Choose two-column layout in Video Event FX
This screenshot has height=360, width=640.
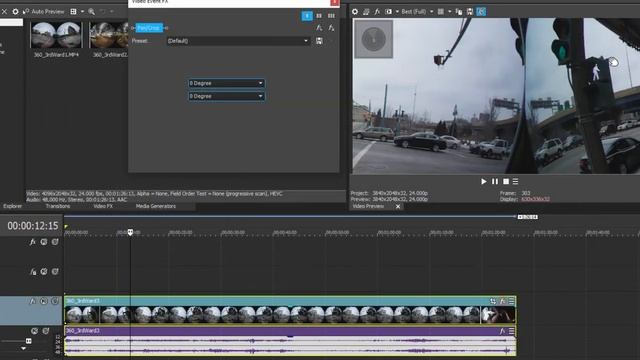coord(319,16)
